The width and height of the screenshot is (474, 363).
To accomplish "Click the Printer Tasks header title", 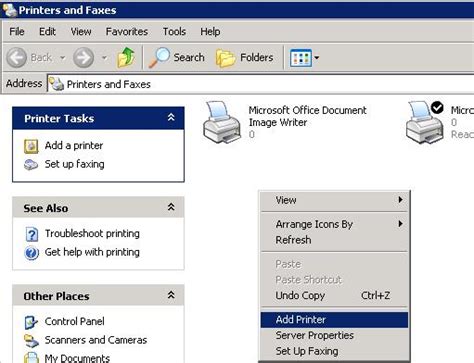I will (x=59, y=119).
